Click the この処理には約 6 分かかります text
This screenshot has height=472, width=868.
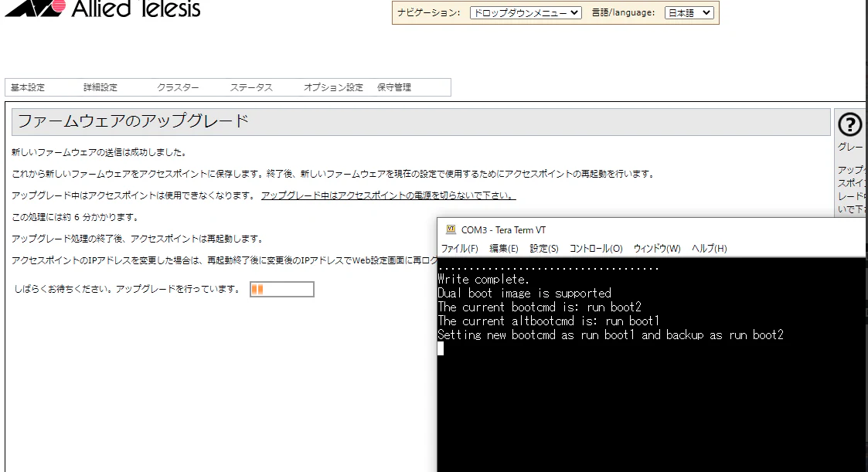pos(76,217)
